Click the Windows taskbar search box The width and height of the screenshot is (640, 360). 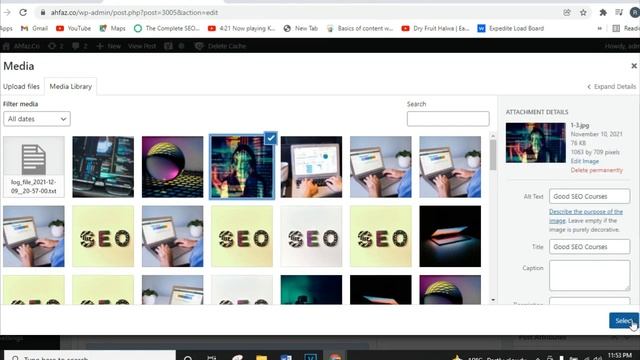pyautogui.click(x=90, y=356)
